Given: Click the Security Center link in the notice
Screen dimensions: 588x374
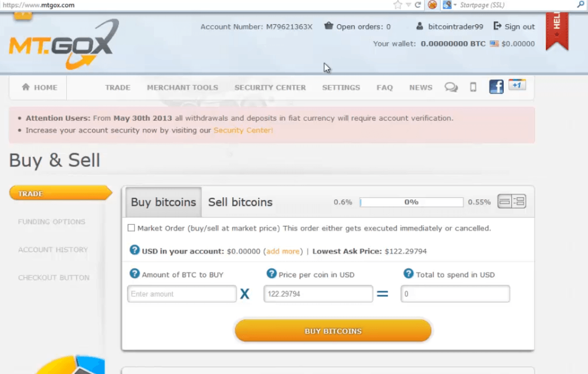Looking at the screenshot, I should click(243, 130).
